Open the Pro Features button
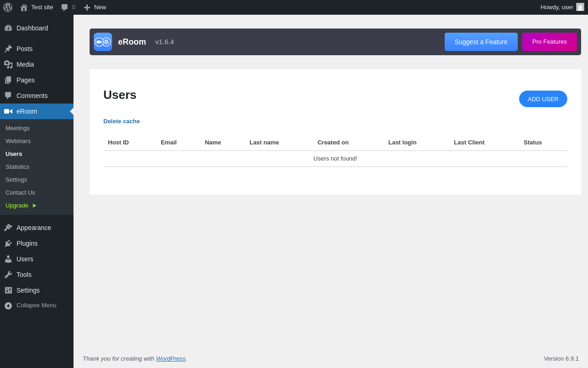 (x=549, y=42)
